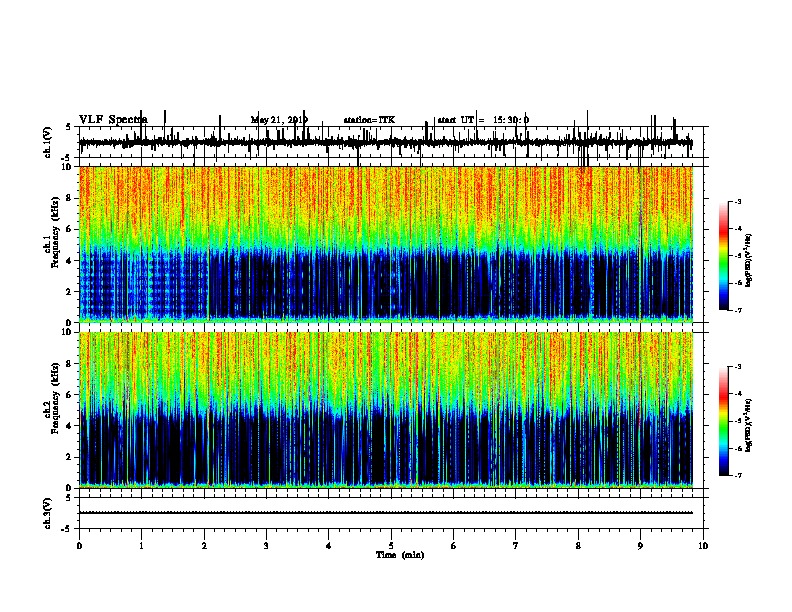Click time axis tick label "9"
The height and width of the screenshot is (612, 792).
pyautogui.click(x=640, y=546)
